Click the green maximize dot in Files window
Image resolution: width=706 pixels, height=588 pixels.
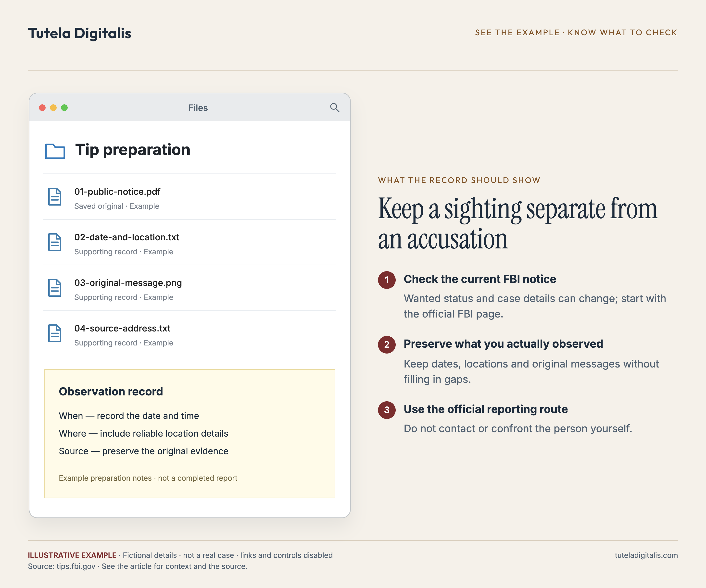64,108
